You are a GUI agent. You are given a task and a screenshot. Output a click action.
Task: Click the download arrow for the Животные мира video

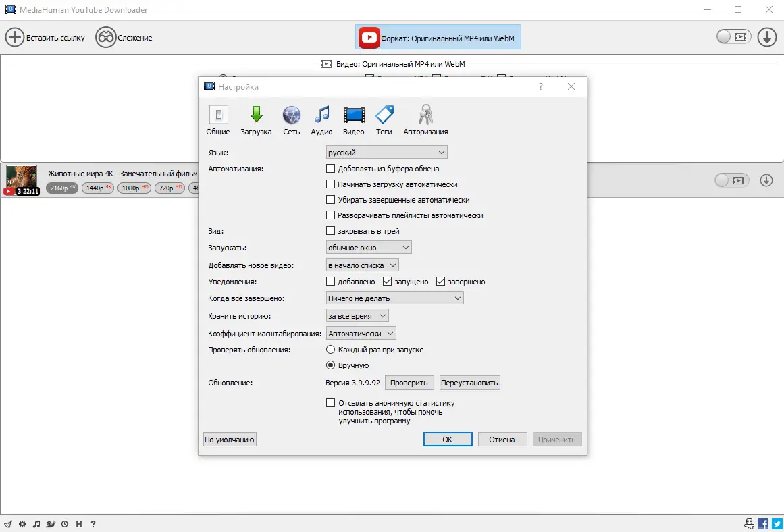(x=766, y=180)
